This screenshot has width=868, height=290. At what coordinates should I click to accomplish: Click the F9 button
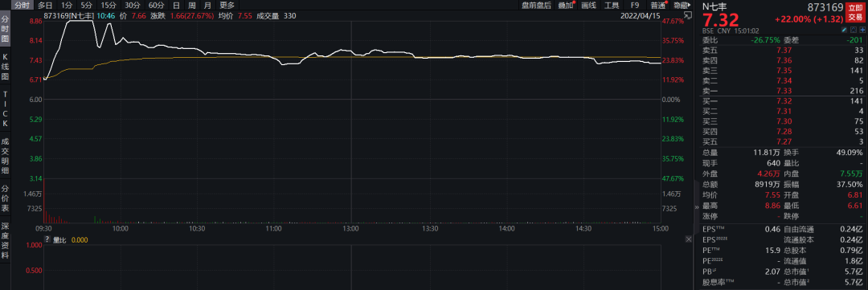point(635,5)
